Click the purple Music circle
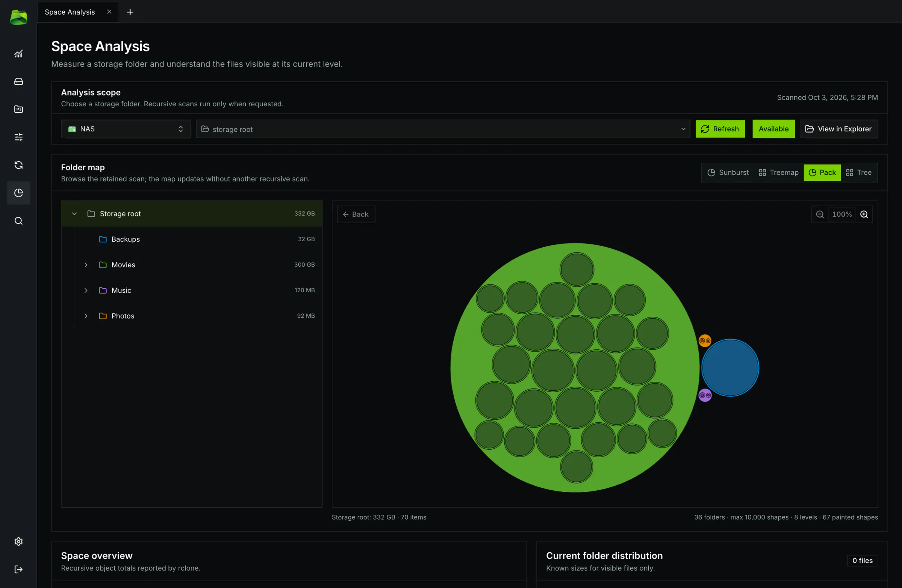The width and height of the screenshot is (902, 588). point(705,395)
